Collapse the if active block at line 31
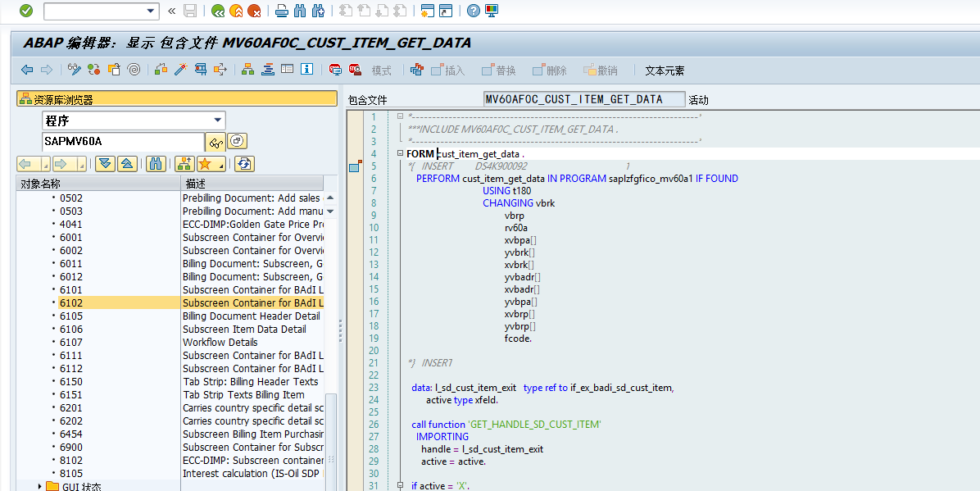Screen dimensions: 980x491 click(400, 485)
